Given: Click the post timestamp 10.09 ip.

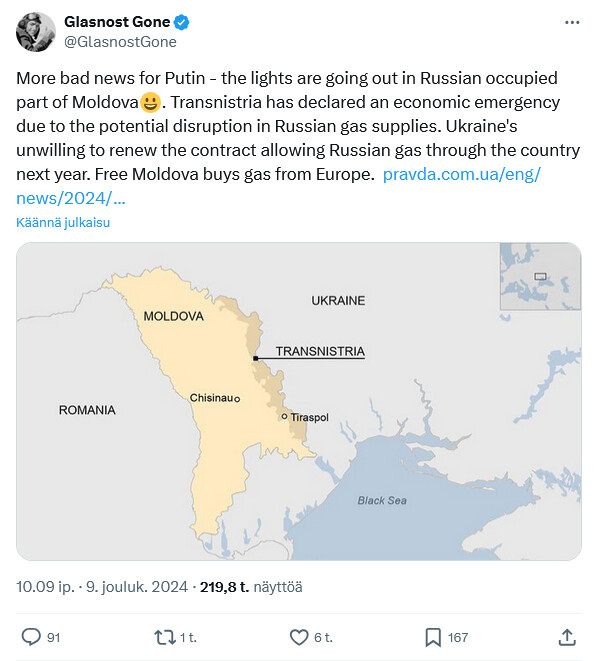Looking at the screenshot, I should pyautogui.click(x=46, y=587).
